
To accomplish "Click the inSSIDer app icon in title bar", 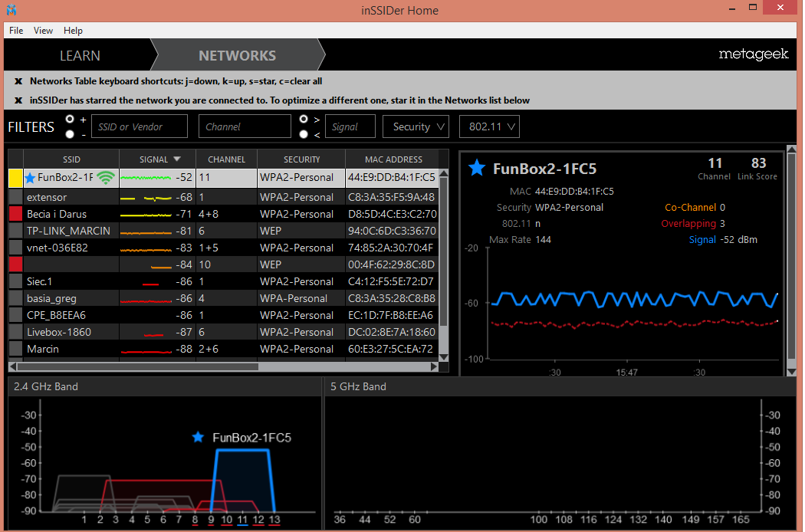I will pyautogui.click(x=11, y=10).
